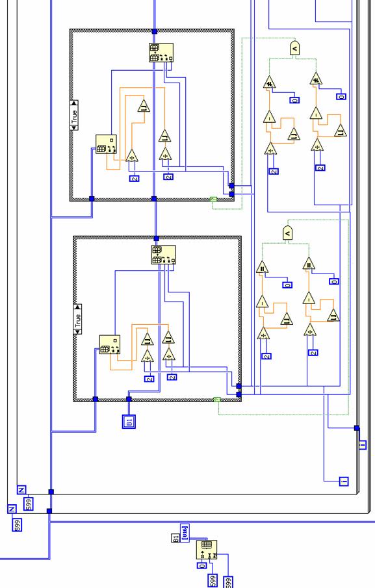Viewport: 375px width, 588px height.
Task: Select the B1 U16 indicator terminal
Action: [x=185, y=533]
